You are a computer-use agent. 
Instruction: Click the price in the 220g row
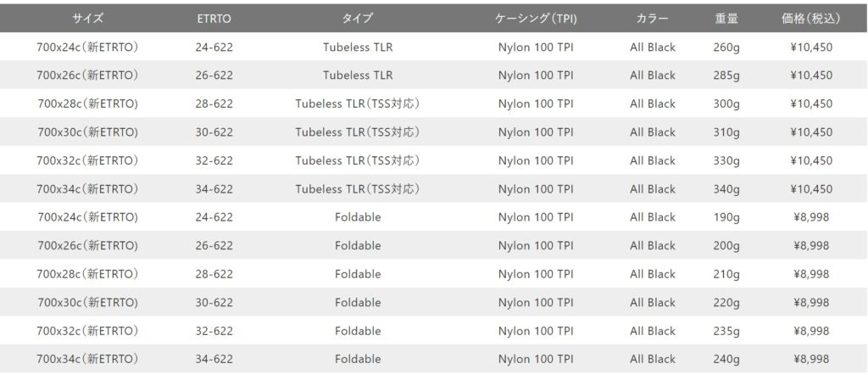[811, 303]
